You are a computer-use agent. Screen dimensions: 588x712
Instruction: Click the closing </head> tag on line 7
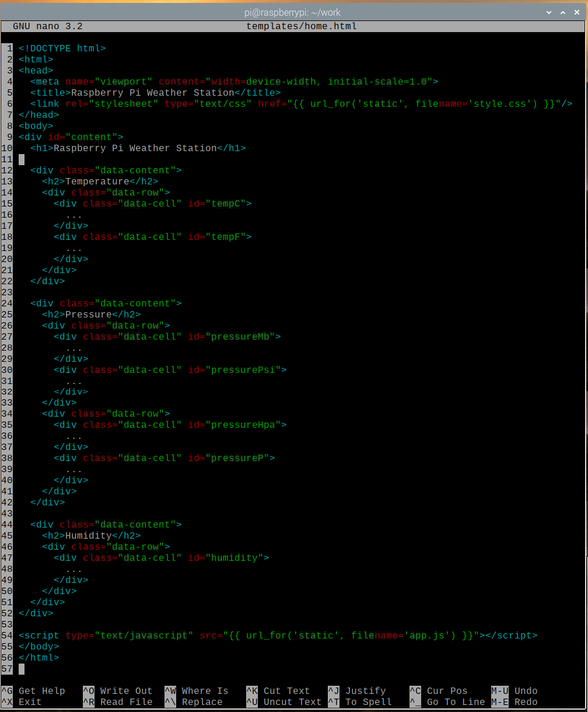click(x=39, y=115)
